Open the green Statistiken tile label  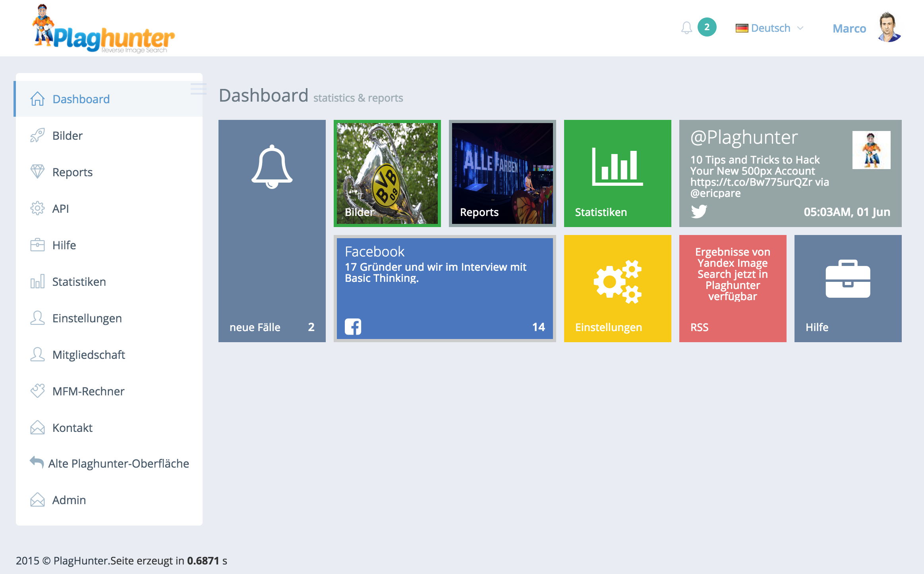(x=601, y=212)
